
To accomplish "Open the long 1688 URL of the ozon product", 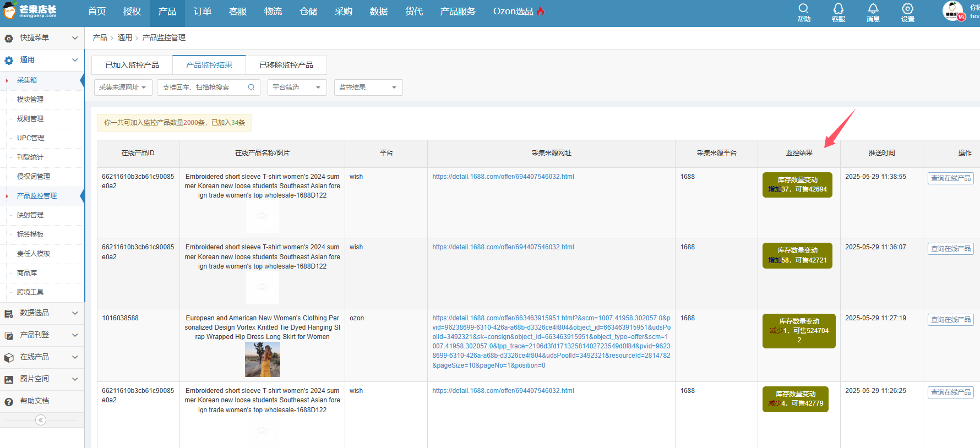I will (x=552, y=342).
